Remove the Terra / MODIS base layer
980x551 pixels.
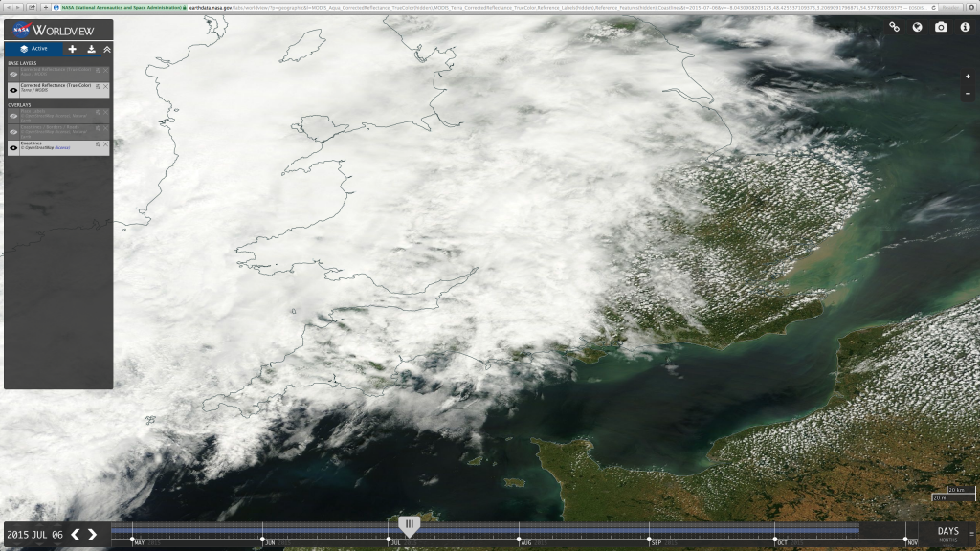coord(105,87)
